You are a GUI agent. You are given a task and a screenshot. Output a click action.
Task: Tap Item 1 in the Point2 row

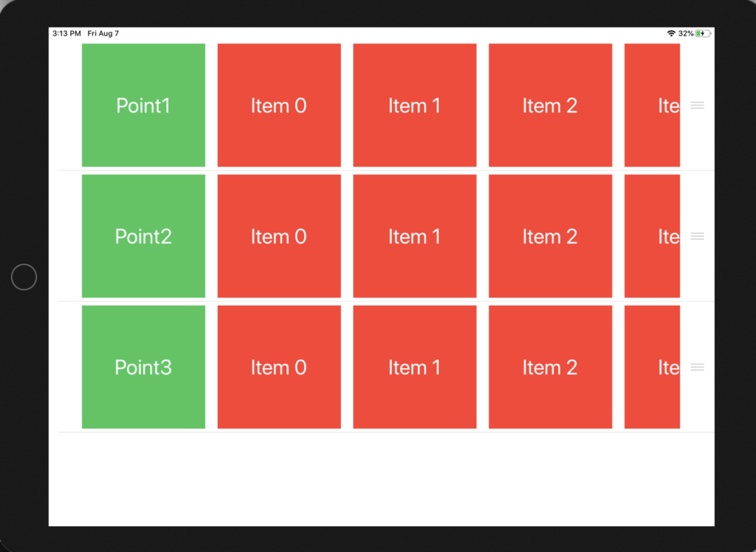click(415, 236)
